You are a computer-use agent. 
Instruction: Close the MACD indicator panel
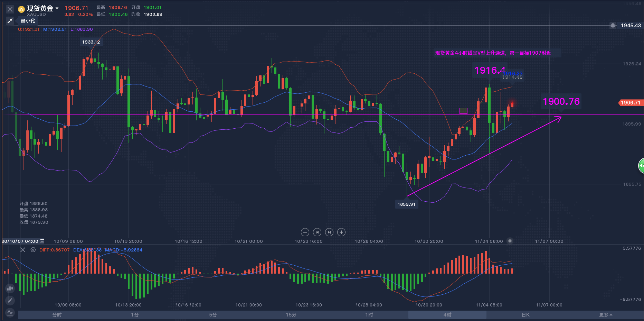(23, 250)
